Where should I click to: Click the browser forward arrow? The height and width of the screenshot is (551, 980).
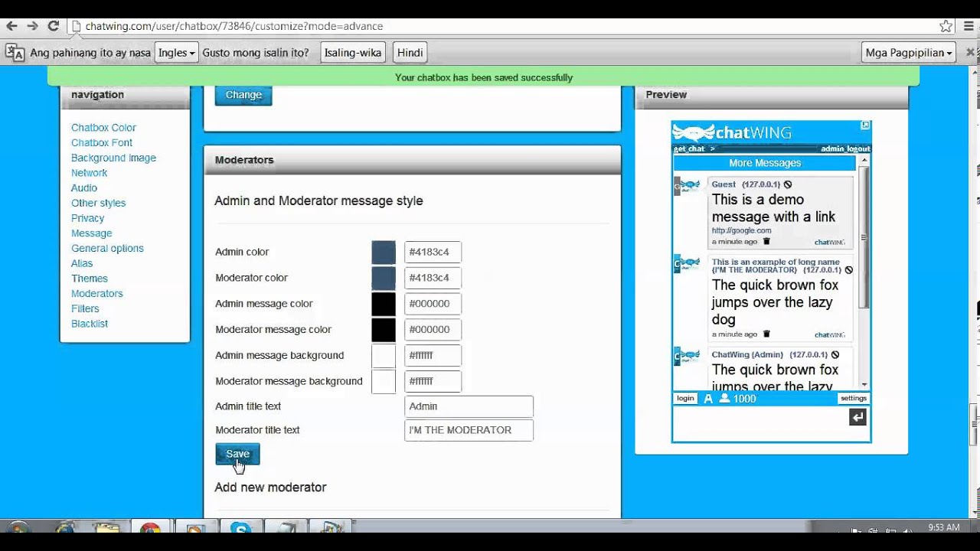pos(32,26)
